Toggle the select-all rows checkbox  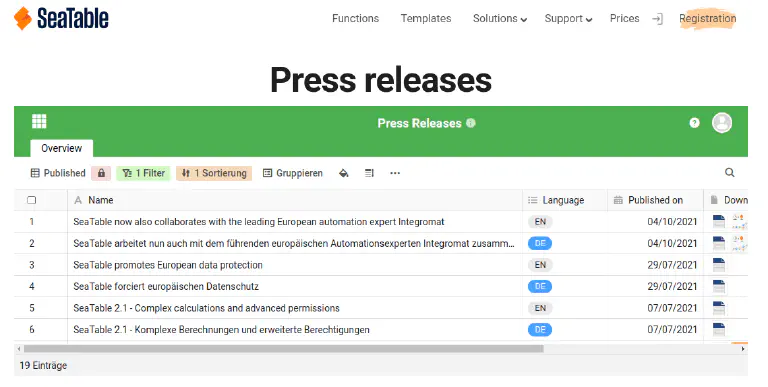tap(32, 200)
